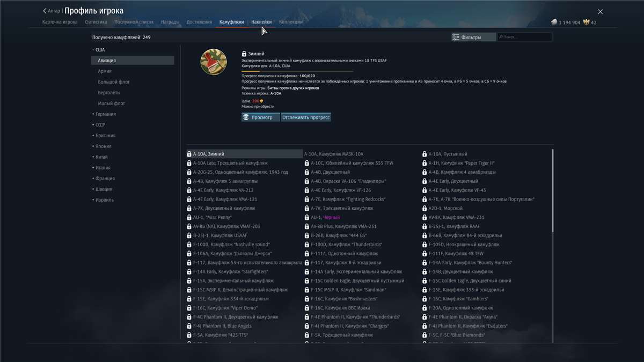
Task: Open the Статистика tab
Action: tap(96, 22)
